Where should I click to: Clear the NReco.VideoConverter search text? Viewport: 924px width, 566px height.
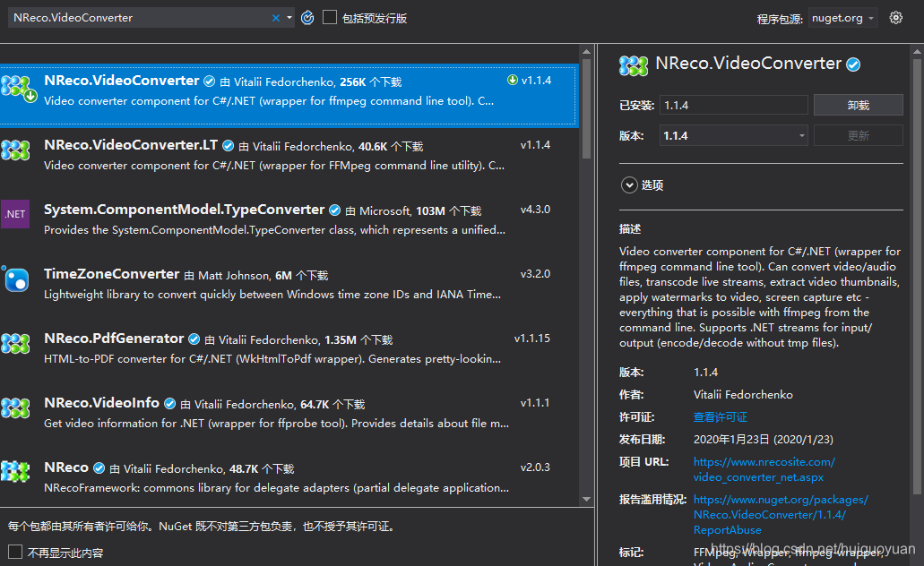(276, 18)
